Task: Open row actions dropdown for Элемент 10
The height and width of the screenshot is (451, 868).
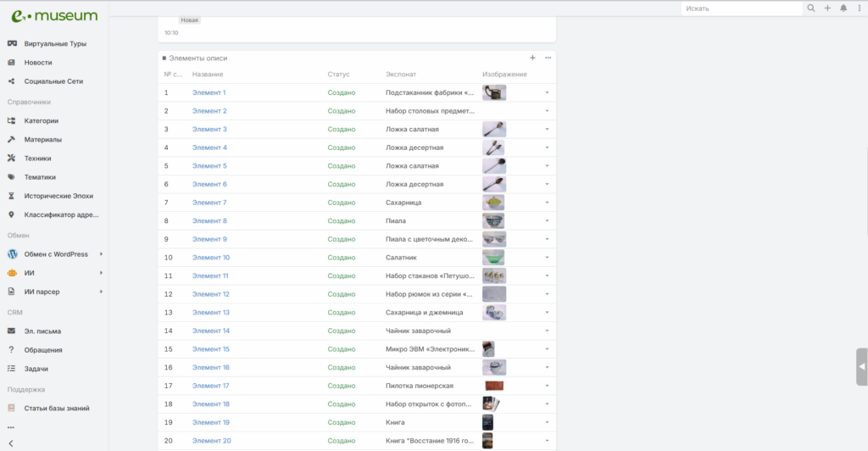Action: click(547, 258)
